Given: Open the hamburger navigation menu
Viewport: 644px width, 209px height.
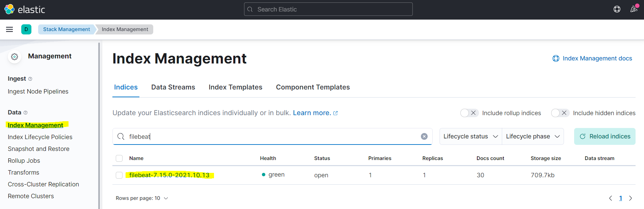Looking at the screenshot, I should (9, 29).
